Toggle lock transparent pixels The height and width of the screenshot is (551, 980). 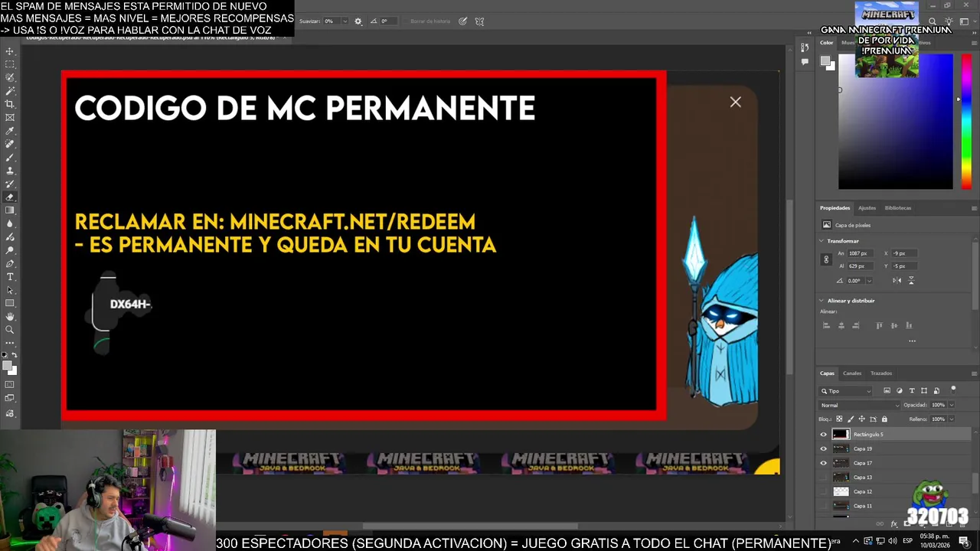839,419
